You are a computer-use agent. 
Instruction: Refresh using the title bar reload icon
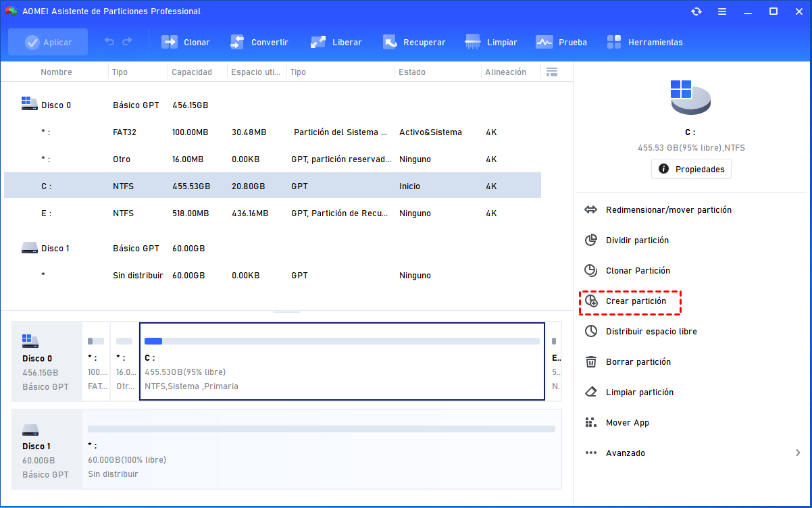(x=696, y=11)
